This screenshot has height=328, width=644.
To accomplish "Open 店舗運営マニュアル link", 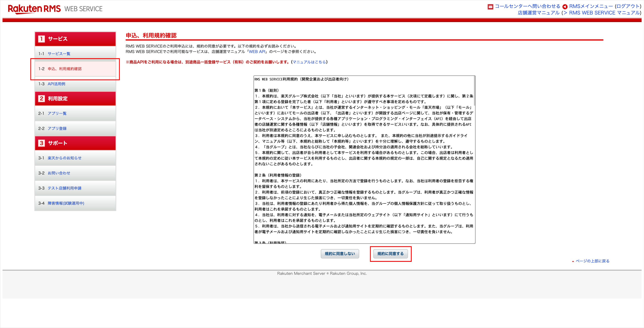I will point(539,13).
